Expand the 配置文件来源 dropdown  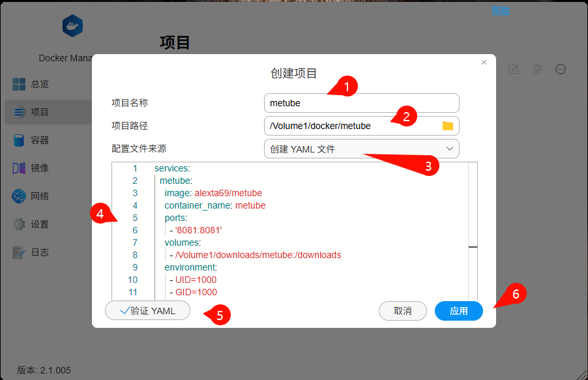[362, 149]
